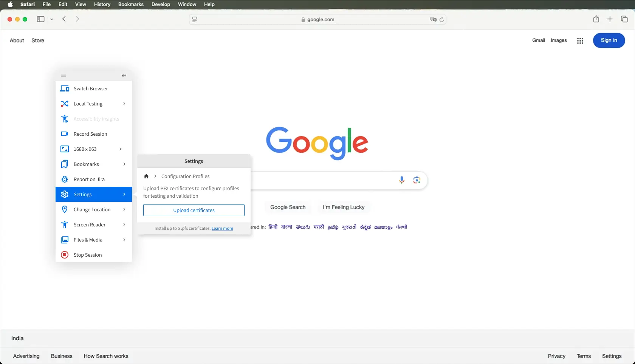This screenshot has width=635, height=364.
Task: Expand the Change Location submenu
Action: click(124, 209)
